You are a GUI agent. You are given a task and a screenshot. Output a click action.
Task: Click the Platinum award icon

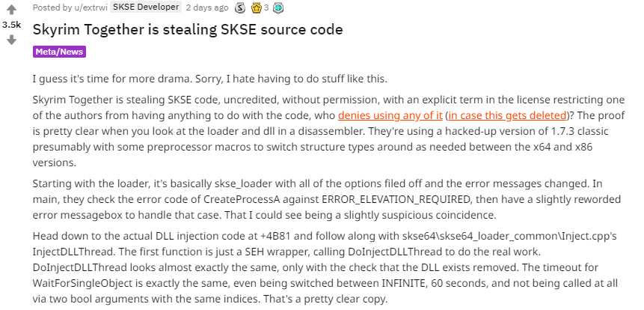[x=278, y=7]
